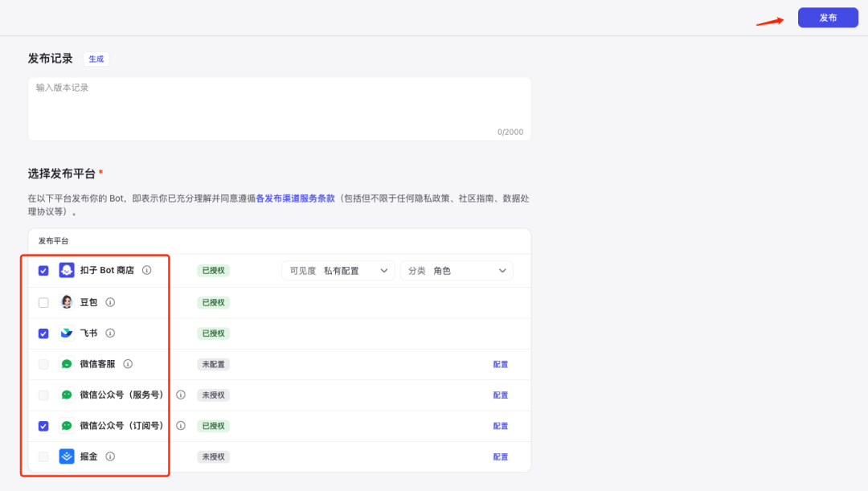Click the 已授权 tag for 扣子 Bot 商店

tap(213, 271)
